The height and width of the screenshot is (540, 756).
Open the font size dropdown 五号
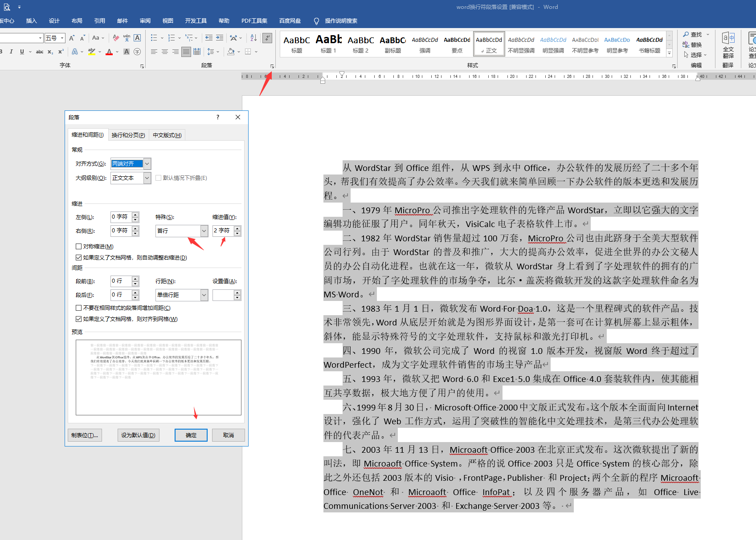pos(62,38)
